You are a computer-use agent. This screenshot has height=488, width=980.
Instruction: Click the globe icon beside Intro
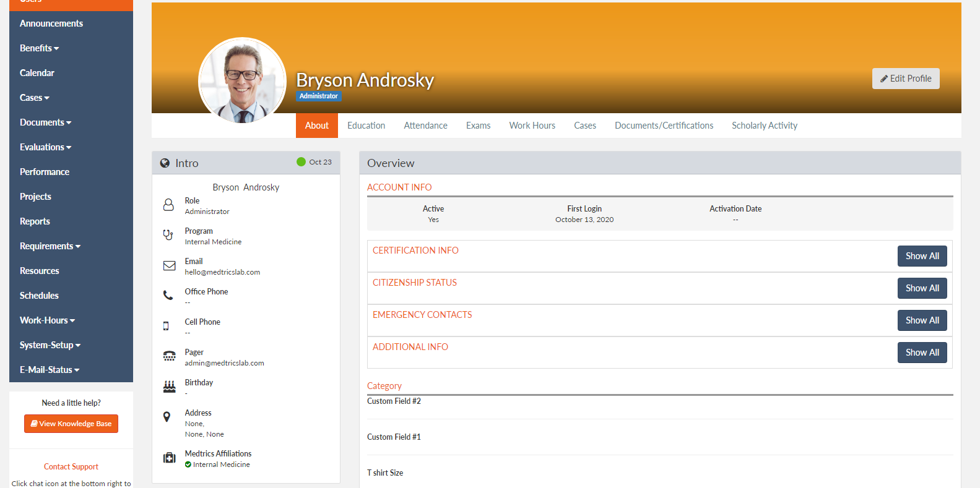pos(165,163)
